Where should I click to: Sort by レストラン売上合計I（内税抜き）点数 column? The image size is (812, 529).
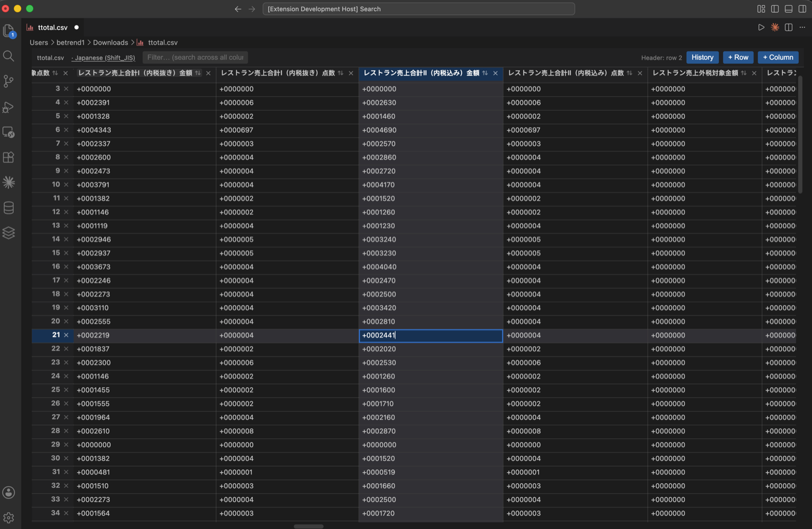[x=341, y=73]
